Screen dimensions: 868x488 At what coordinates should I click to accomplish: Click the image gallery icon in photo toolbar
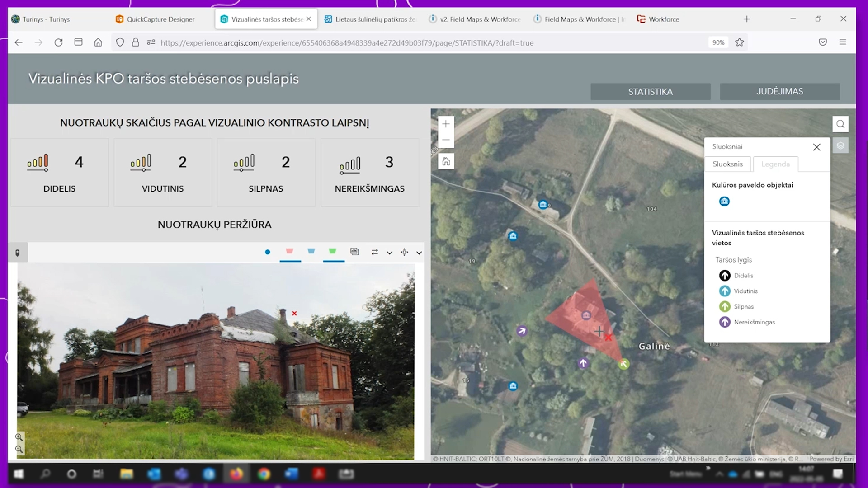pyautogui.click(x=354, y=252)
